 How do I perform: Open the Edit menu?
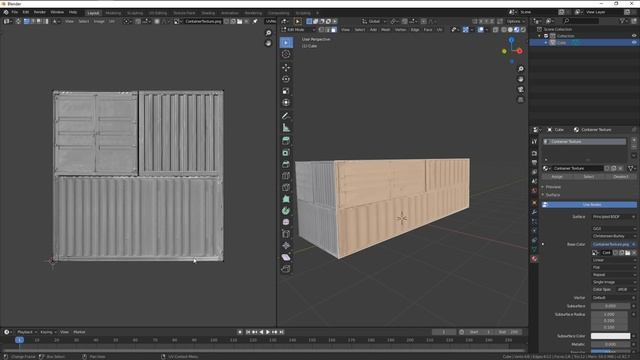(26, 12)
